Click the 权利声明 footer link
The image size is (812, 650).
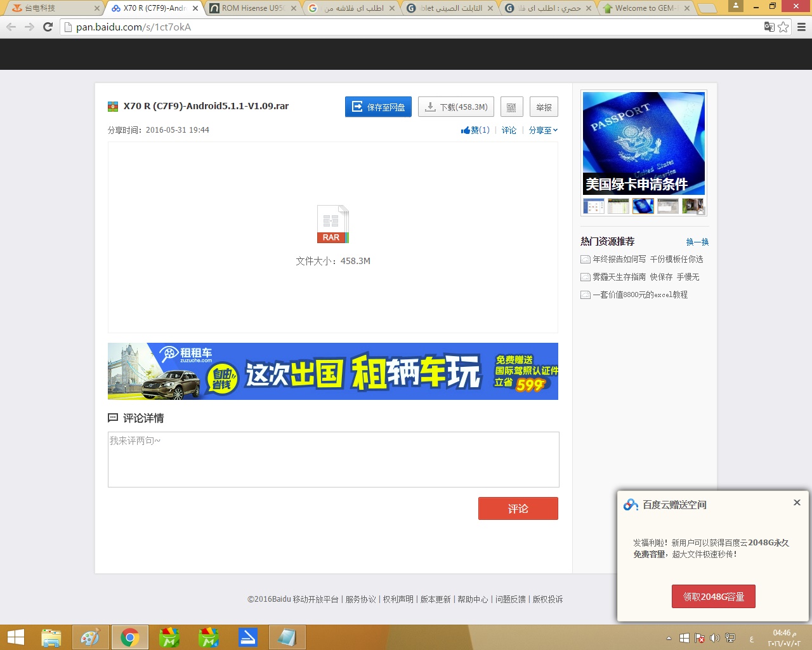point(398,599)
